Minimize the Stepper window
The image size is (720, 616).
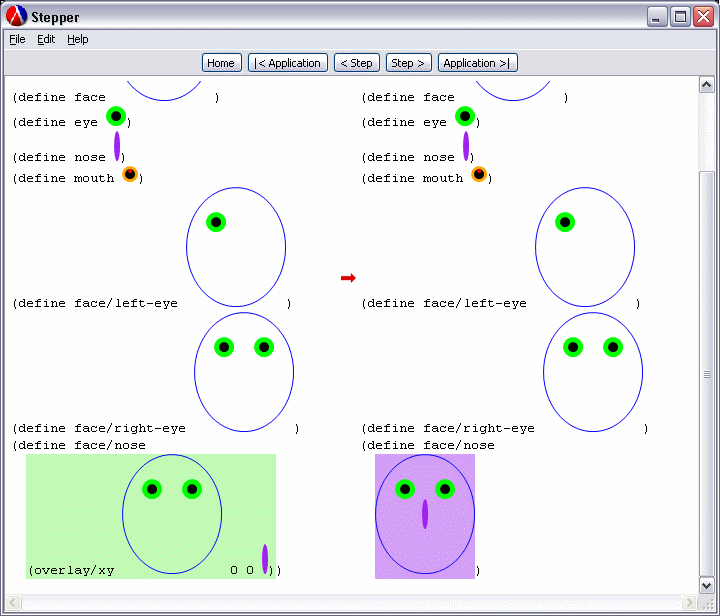[657, 17]
